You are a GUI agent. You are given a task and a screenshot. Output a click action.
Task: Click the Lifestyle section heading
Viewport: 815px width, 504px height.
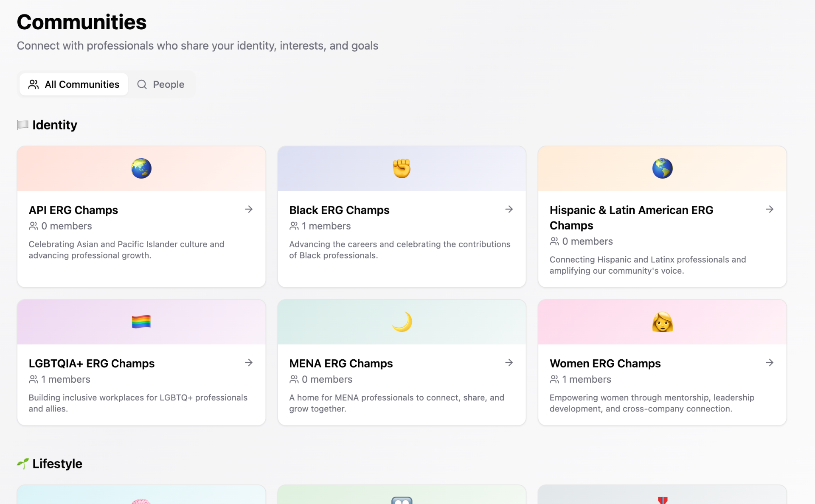click(x=57, y=463)
